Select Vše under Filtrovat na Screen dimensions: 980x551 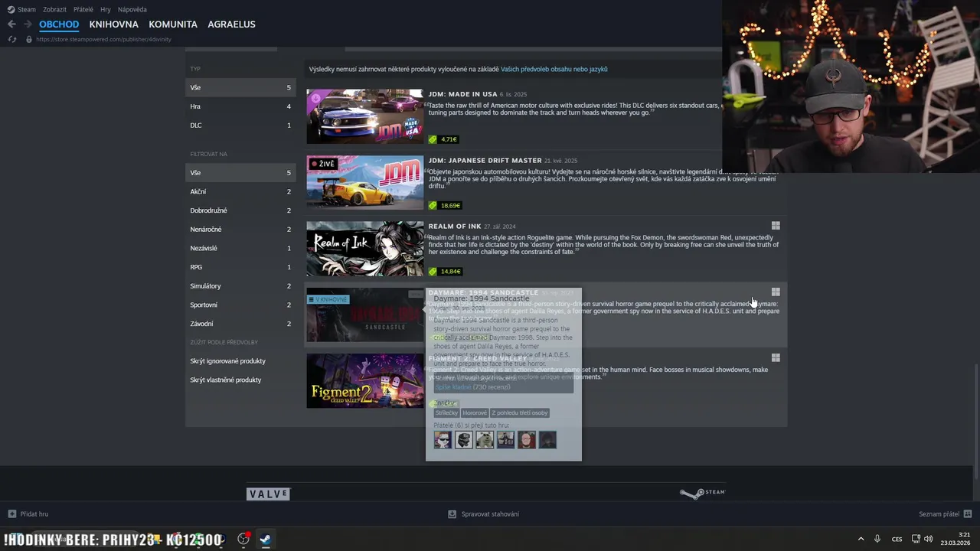tap(240, 173)
